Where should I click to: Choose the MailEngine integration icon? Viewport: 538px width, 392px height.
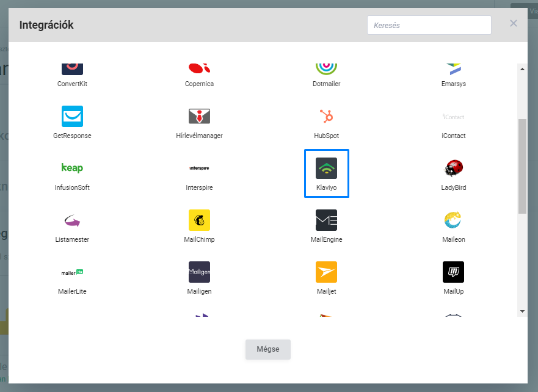coord(326,220)
